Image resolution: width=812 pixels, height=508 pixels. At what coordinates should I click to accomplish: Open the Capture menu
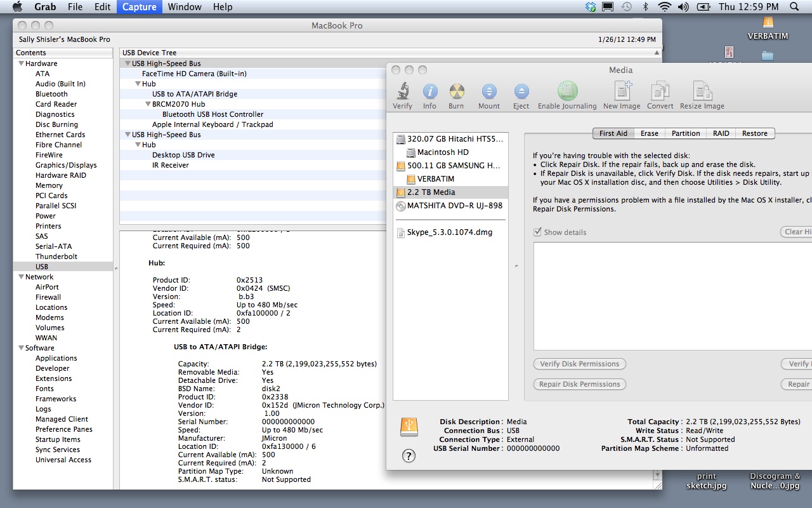139,7
